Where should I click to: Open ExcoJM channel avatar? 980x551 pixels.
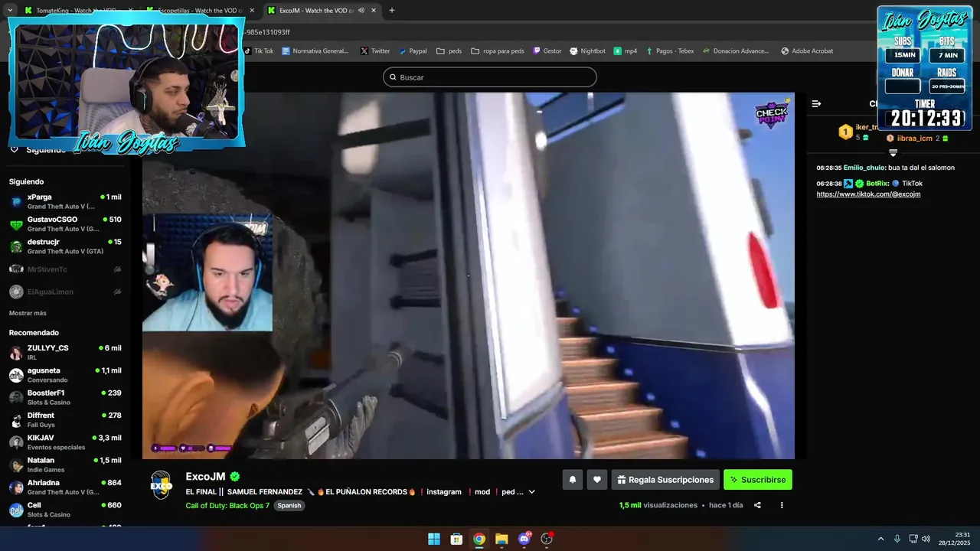[161, 485]
